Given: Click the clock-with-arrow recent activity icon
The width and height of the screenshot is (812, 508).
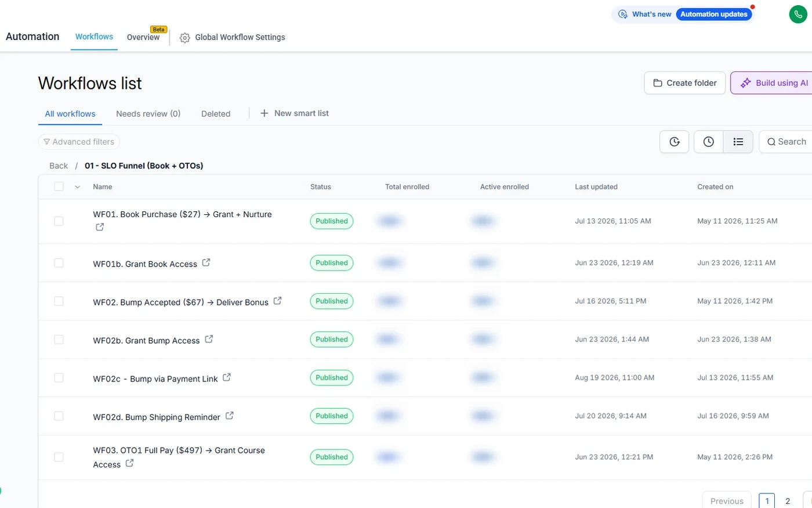Looking at the screenshot, I should 675,142.
